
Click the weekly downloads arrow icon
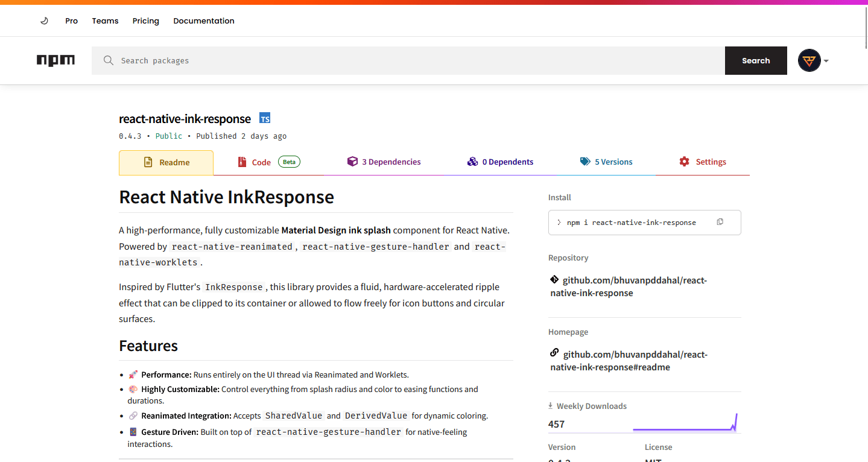tap(551, 406)
